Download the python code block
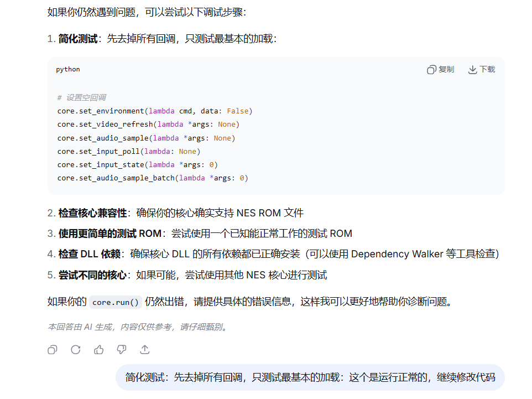The height and width of the screenshot is (399, 532). [x=482, y=70]
